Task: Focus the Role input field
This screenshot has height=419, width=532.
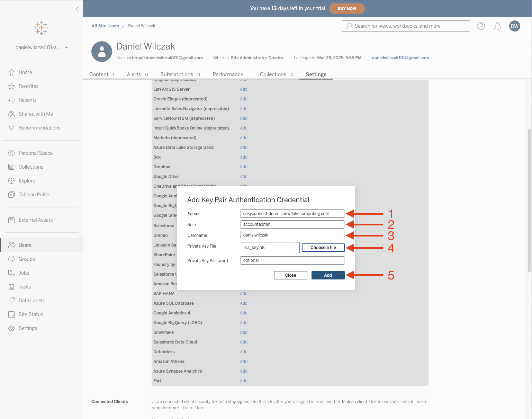Action: 292,224
